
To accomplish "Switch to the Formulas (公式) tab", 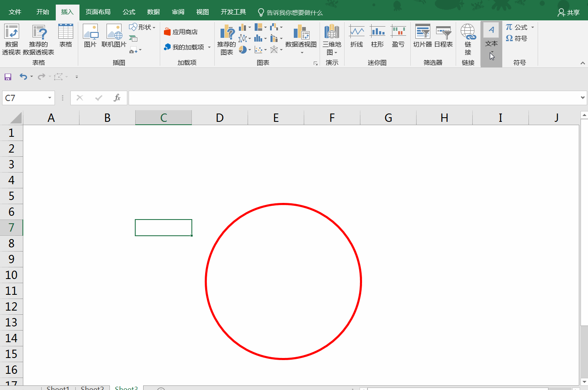I will click(129, 12).
